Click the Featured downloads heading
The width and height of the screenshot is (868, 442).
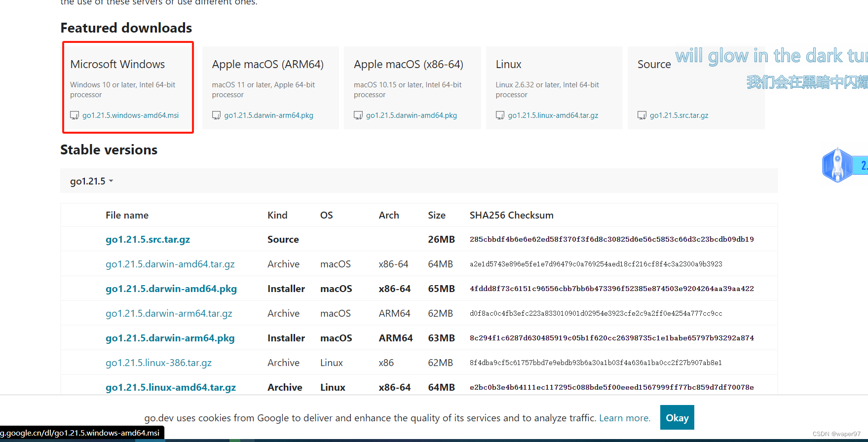click(126, 28)
